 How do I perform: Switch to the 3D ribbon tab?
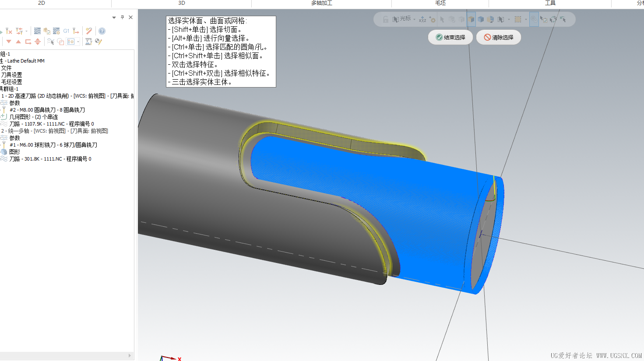(182, 3)
